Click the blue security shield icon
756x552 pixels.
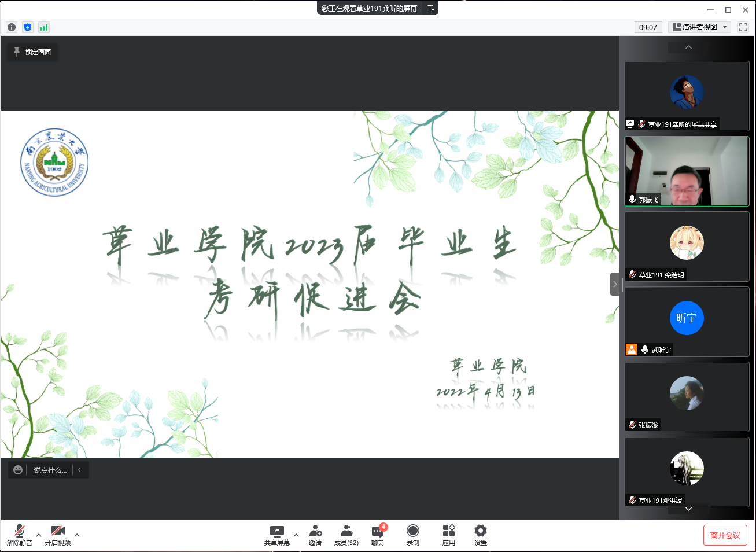(28, 27)
